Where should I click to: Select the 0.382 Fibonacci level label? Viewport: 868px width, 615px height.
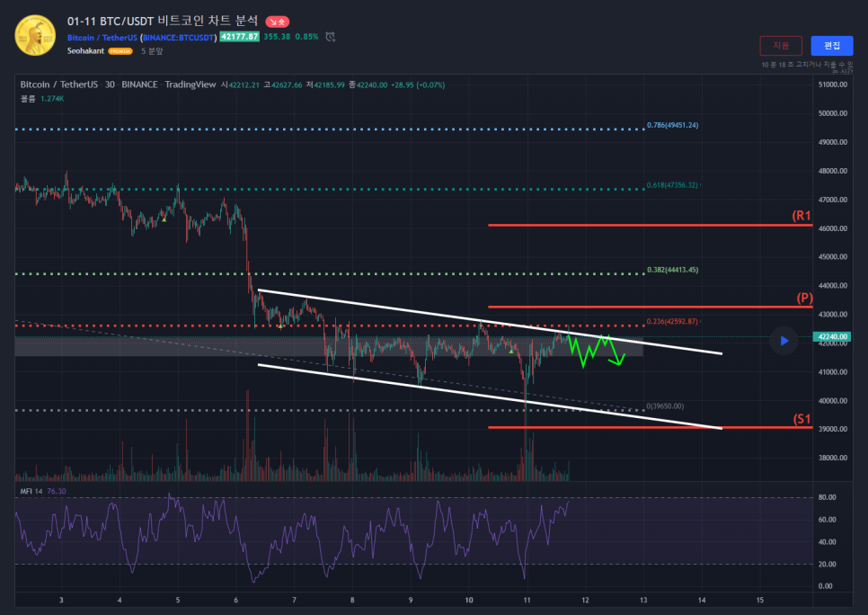(672, 270)
